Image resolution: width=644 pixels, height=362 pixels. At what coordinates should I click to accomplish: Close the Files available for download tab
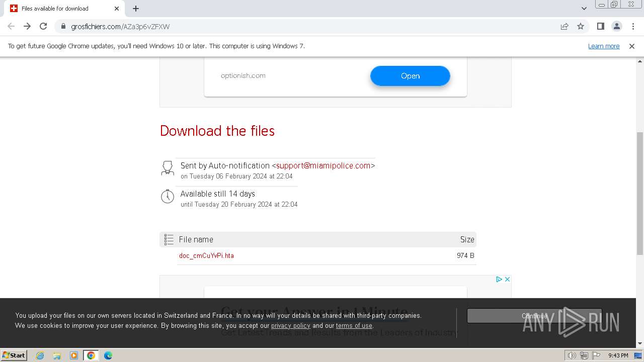(117, 9)
